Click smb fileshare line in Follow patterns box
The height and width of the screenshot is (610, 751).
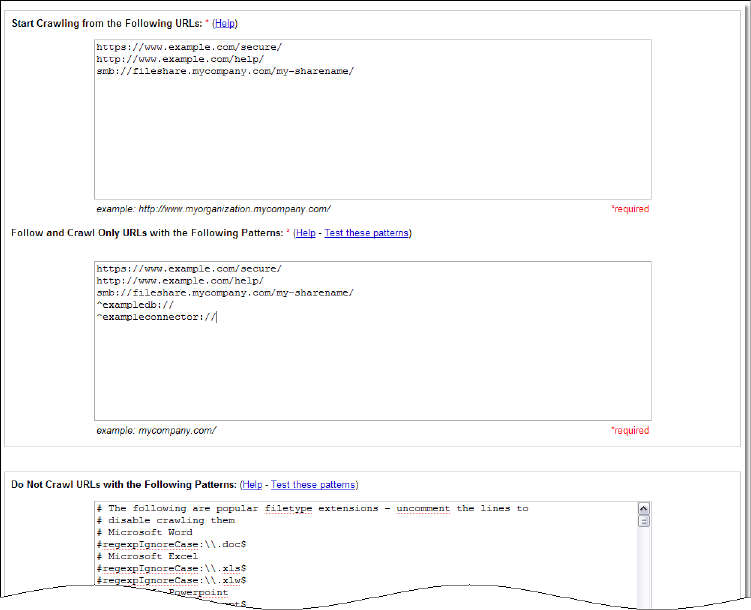click(x=225, y=293)
